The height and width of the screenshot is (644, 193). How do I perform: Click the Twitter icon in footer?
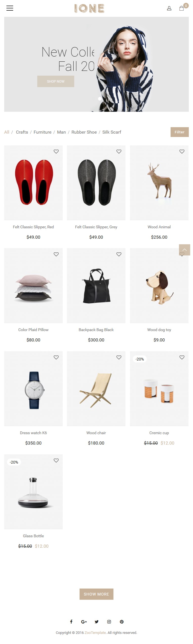coord(97,622)
